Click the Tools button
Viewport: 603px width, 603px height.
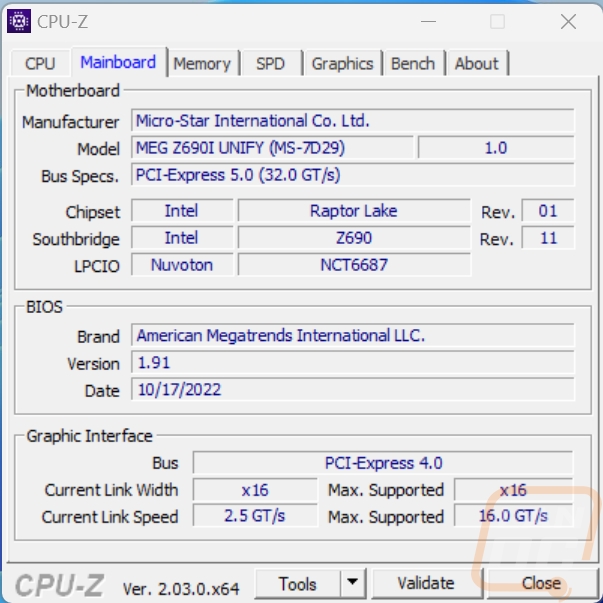pyautogui.click(x=298, y=584)
